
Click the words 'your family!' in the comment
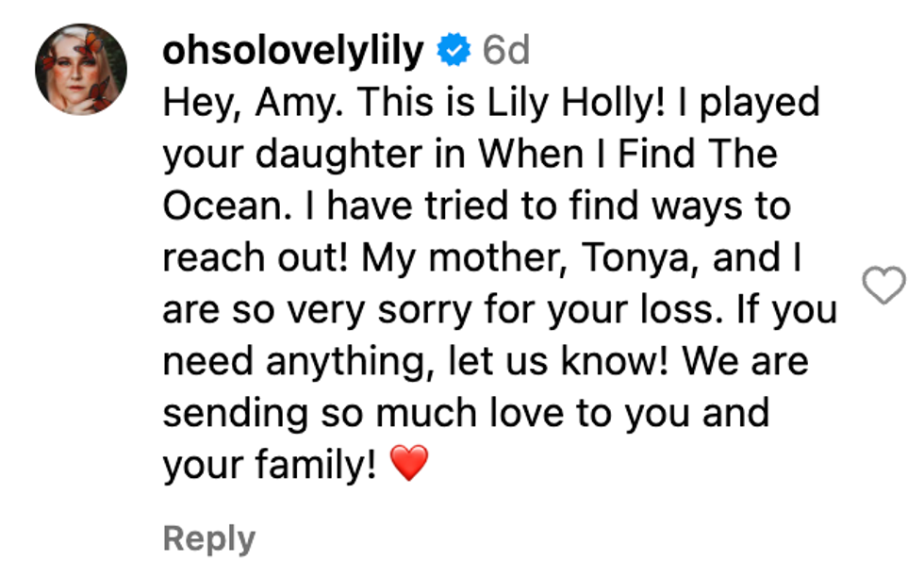pos(270,465)
